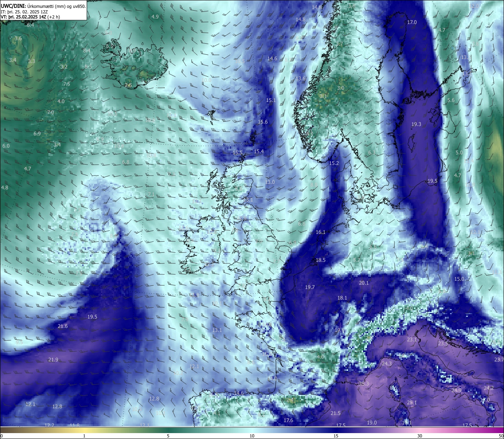The image size is (504, 439).
Task: Click the 21.5 value in the Mediterranean
Action: point(335,413)
